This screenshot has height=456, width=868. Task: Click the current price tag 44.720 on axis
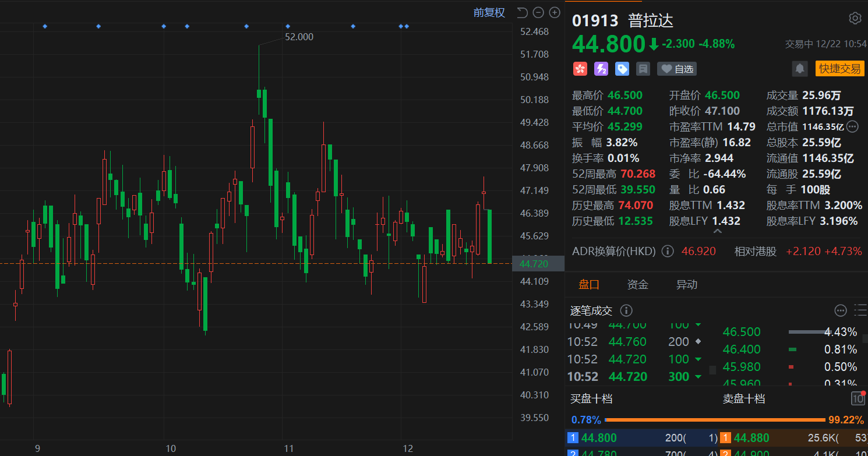pos(538,263)
